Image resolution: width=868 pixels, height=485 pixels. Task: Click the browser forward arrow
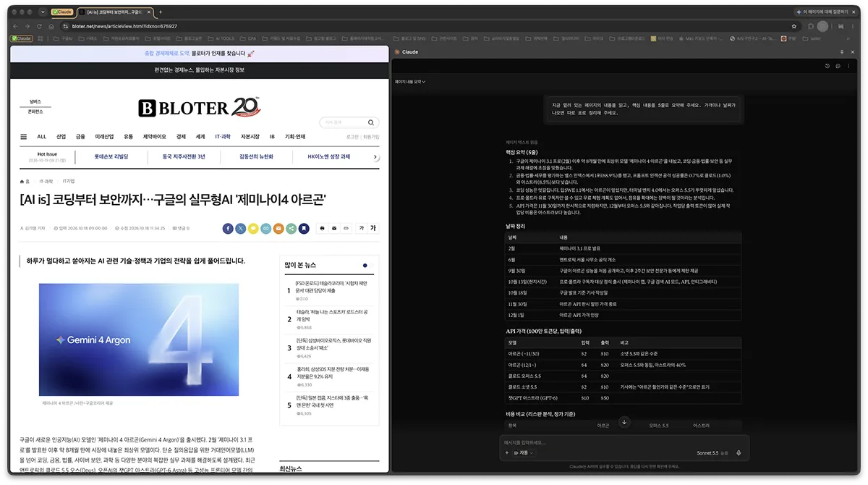[27, 26]
